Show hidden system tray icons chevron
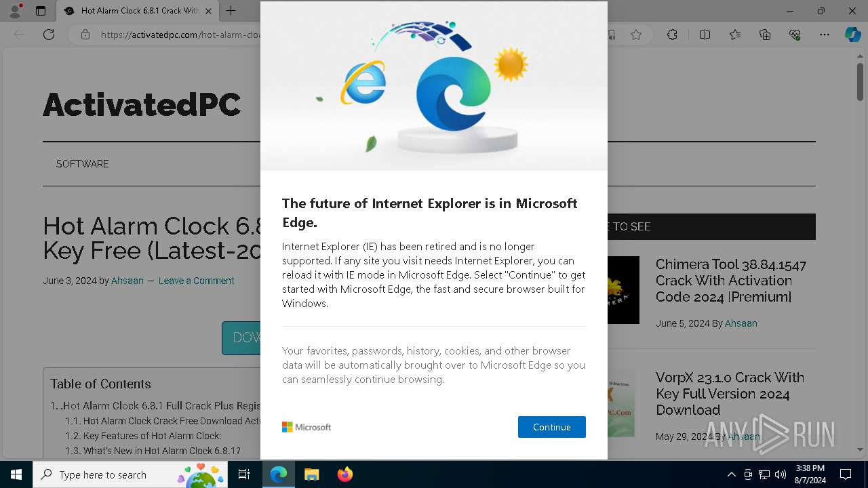The width and height of the screenshot is (868, 488). [731, 474]
